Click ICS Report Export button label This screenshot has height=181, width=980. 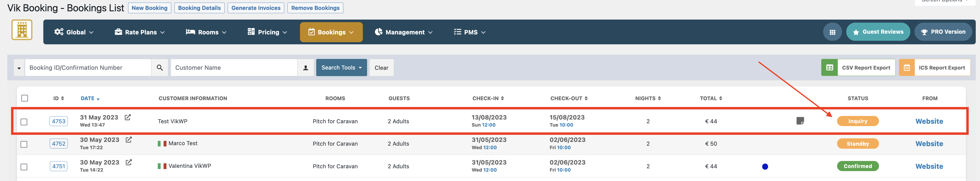pyautogui.click(x=942, y=67)
